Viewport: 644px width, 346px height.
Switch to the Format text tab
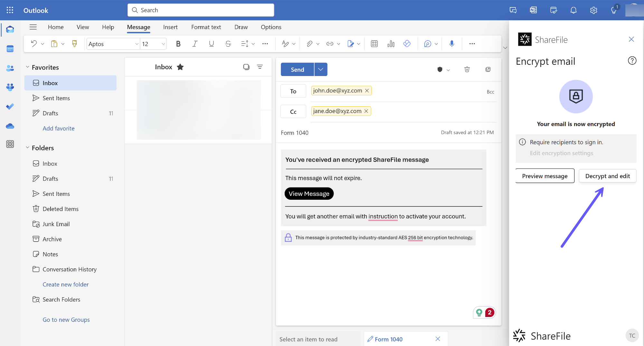(x=206, y=27)
